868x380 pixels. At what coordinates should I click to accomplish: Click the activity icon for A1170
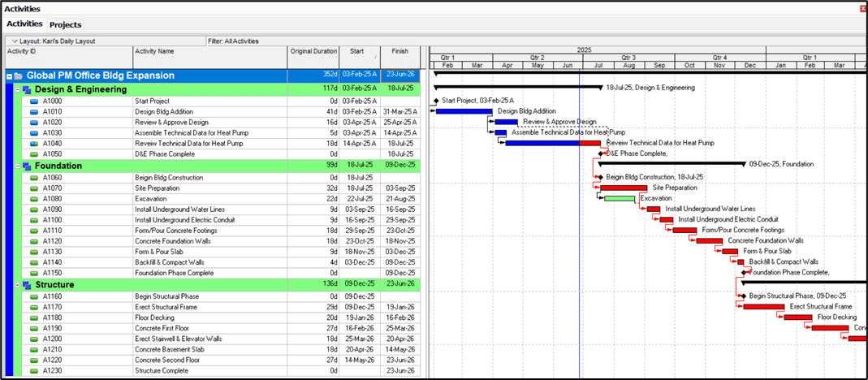pyautogui.click(x=35, y=307)
